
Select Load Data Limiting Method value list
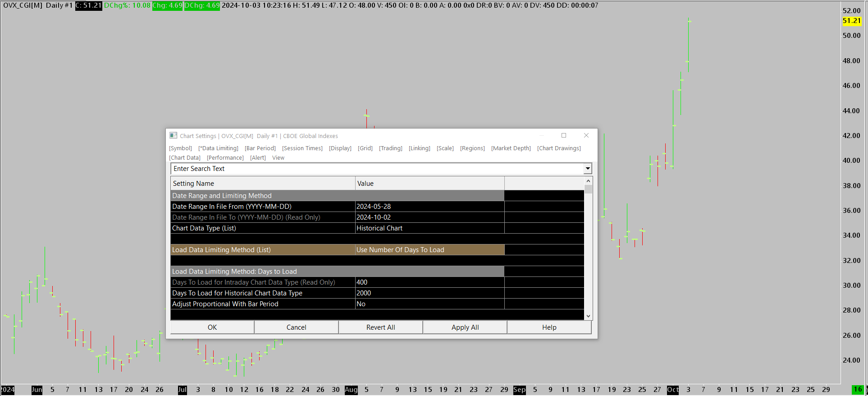[x=430, y=250]
